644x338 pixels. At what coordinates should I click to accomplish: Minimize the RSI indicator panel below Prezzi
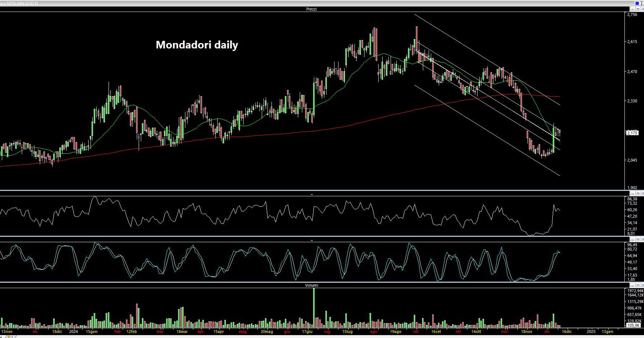click(632, 193)
